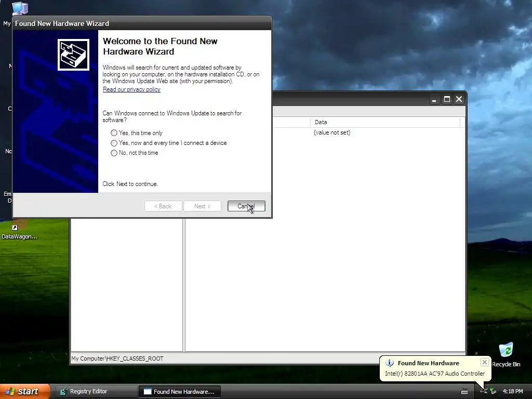Click the Data column header in Registry Editor
532x399 pixels.
[x=385, y=122]
